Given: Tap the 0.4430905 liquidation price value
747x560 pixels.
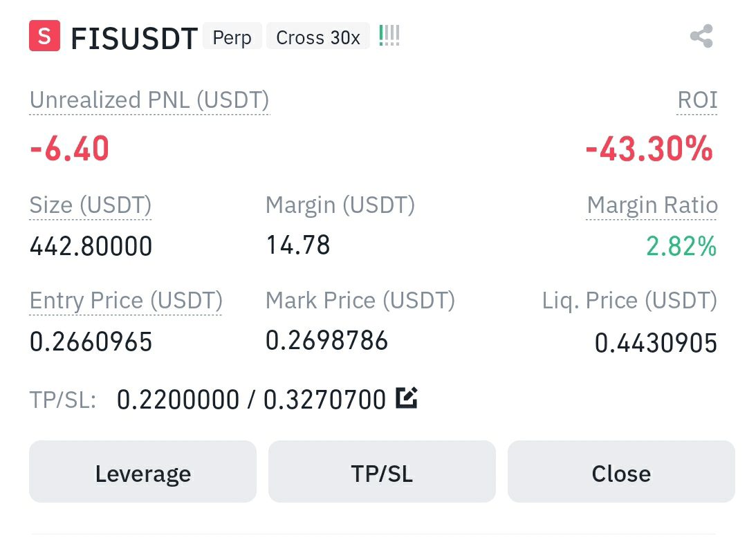Looking at the screenshot, I should point(656,343).
